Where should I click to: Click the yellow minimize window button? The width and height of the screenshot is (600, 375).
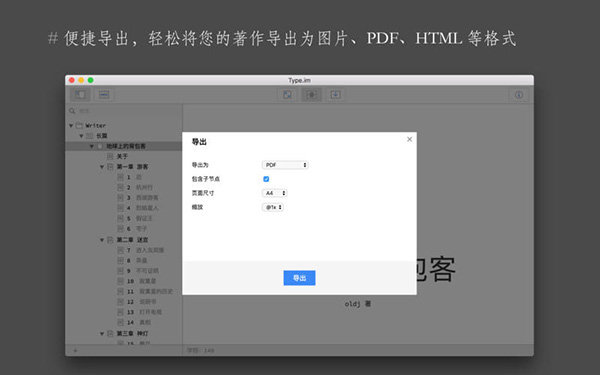(x=81, y=80)
